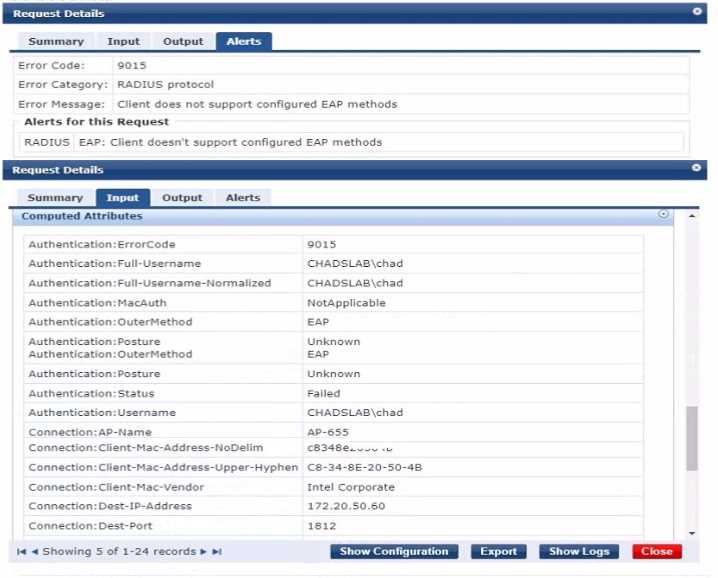Switch to Output tab in Computed Attributes dialog
The width and height of the screenshot is (718, 578).
point(182,198)
